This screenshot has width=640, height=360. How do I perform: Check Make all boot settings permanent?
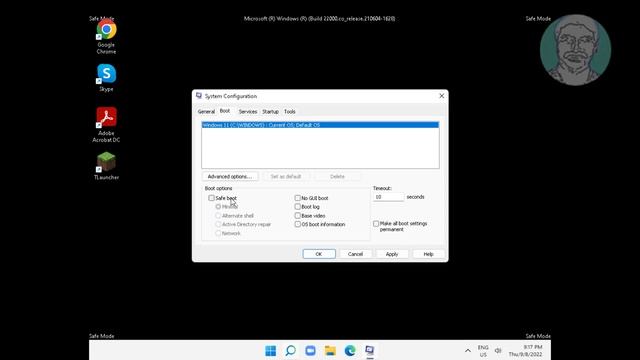[376, 224]
